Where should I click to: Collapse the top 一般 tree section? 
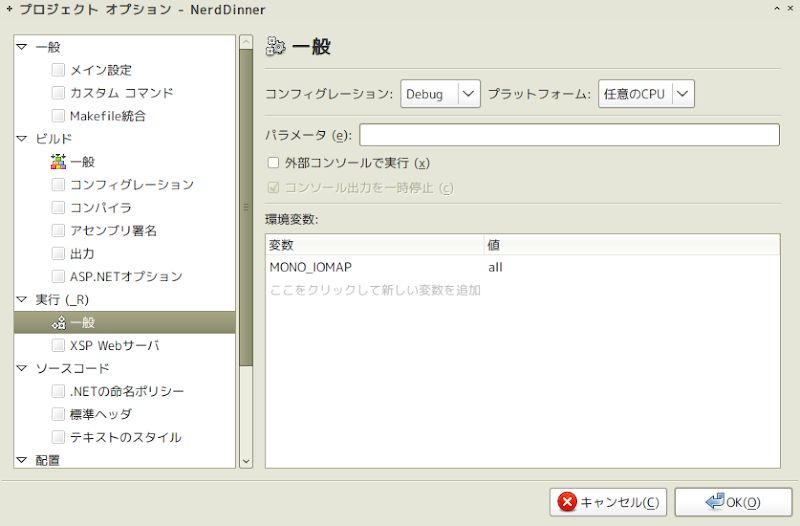click(x=21, y=47)
